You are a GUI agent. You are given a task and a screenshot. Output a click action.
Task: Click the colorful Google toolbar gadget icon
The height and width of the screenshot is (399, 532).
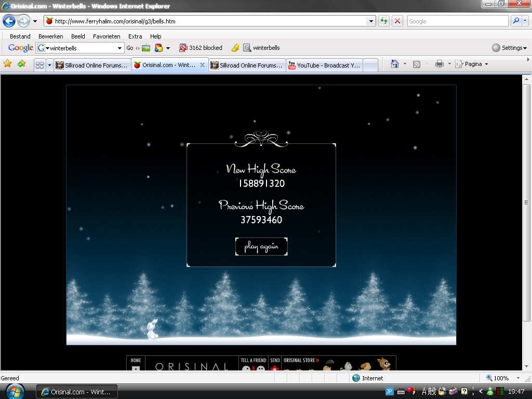tap(158, 48)
